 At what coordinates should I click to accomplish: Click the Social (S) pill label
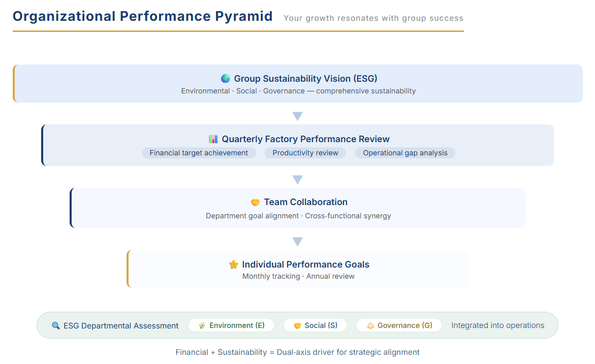[321, 325]
